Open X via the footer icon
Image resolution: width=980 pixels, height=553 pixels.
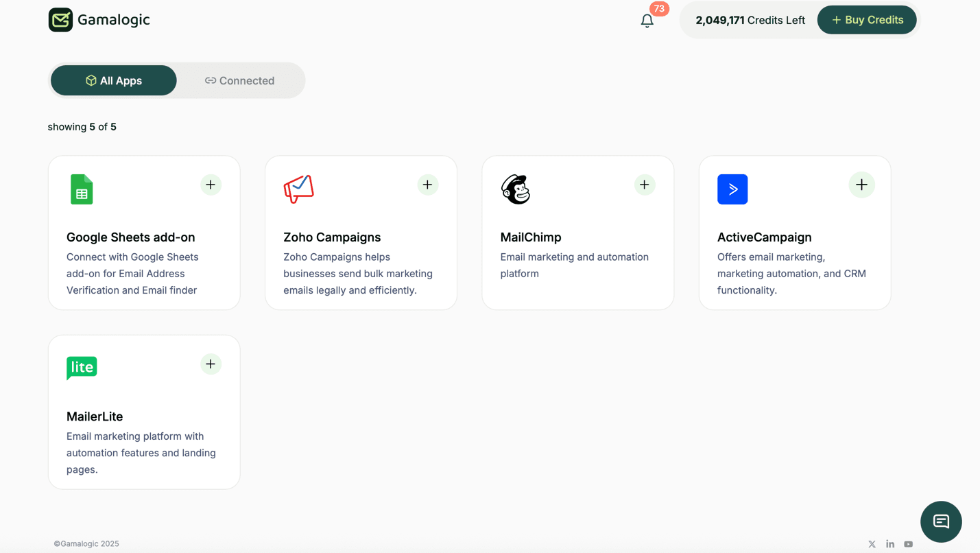(871, 543)
